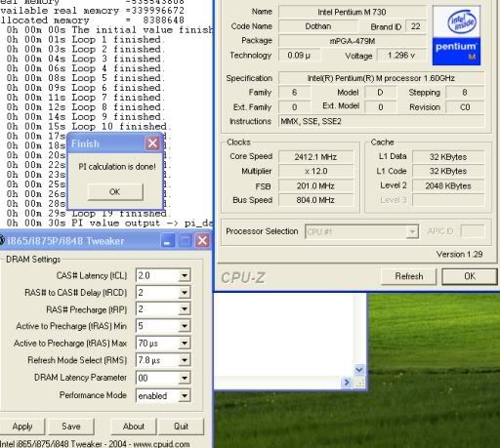Click About in the Tweaker window

click(134, 427)
